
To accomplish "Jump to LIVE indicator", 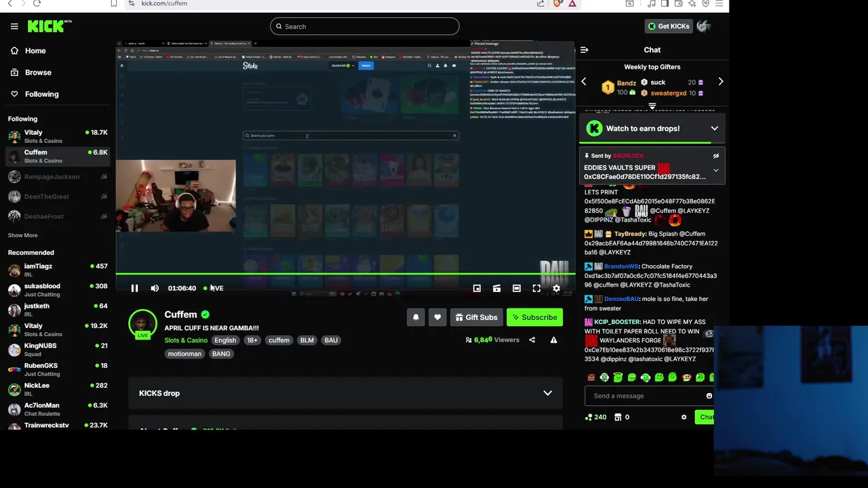I will (x=214, y=288).
